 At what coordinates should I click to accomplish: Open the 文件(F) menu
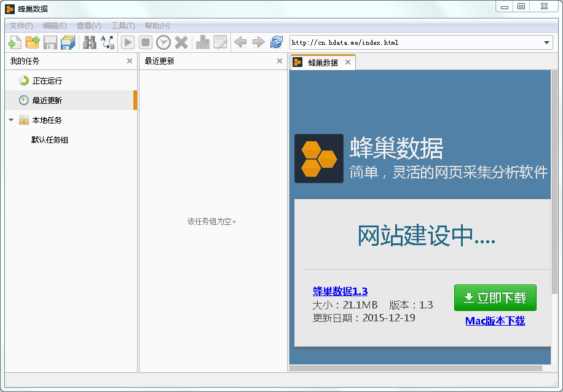21,26
